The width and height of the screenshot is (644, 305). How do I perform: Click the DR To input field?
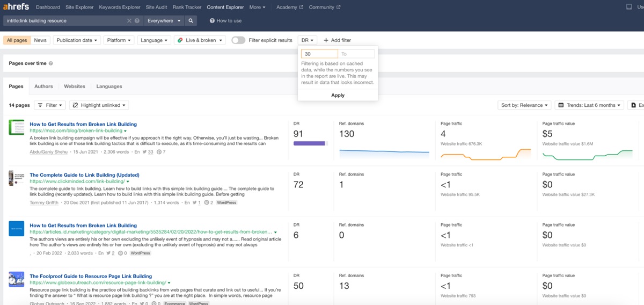tap(356, 54)
